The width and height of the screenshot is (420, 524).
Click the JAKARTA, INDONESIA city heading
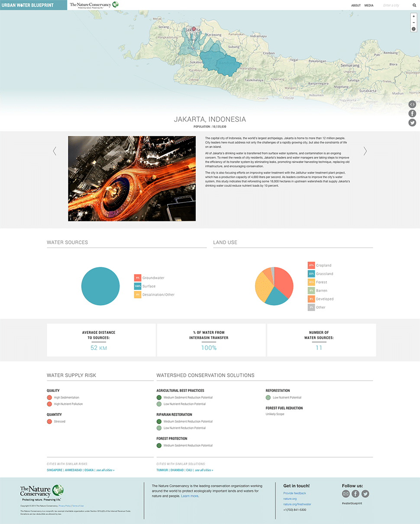(210, 119)
